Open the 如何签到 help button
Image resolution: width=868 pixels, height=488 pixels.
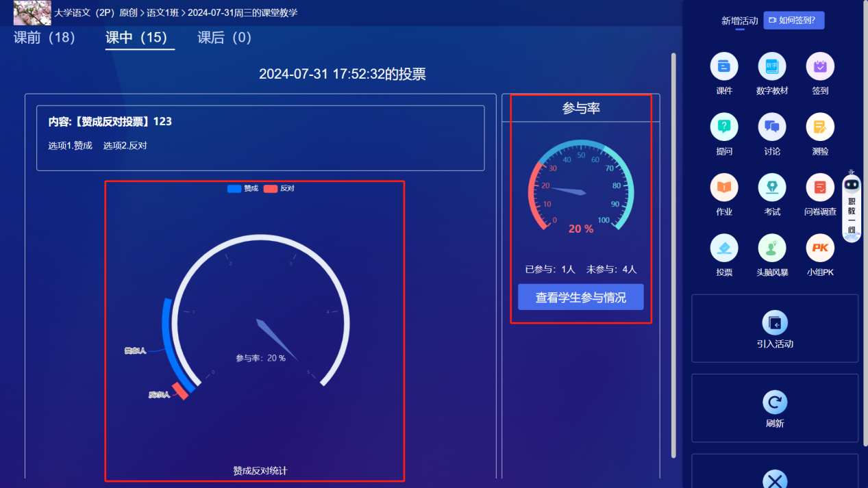tap(793, 20)
